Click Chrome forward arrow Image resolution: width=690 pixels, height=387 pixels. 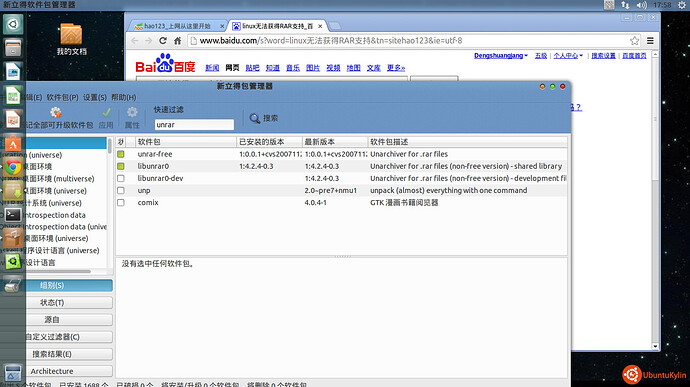[149, 41]
